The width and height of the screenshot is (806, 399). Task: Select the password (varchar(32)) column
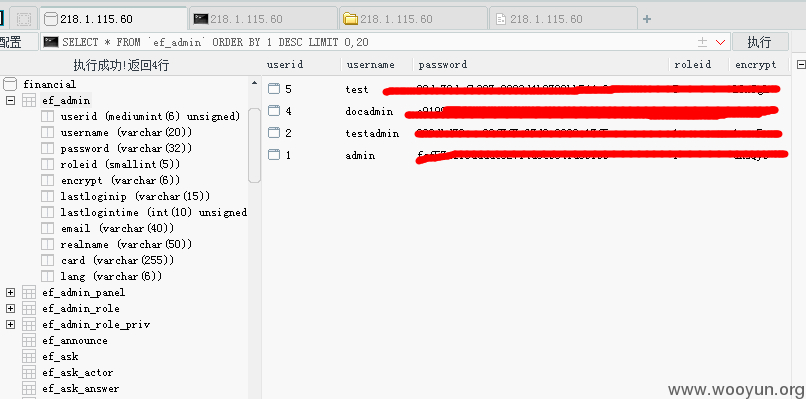pyautogui.click(x=126, y=148)
